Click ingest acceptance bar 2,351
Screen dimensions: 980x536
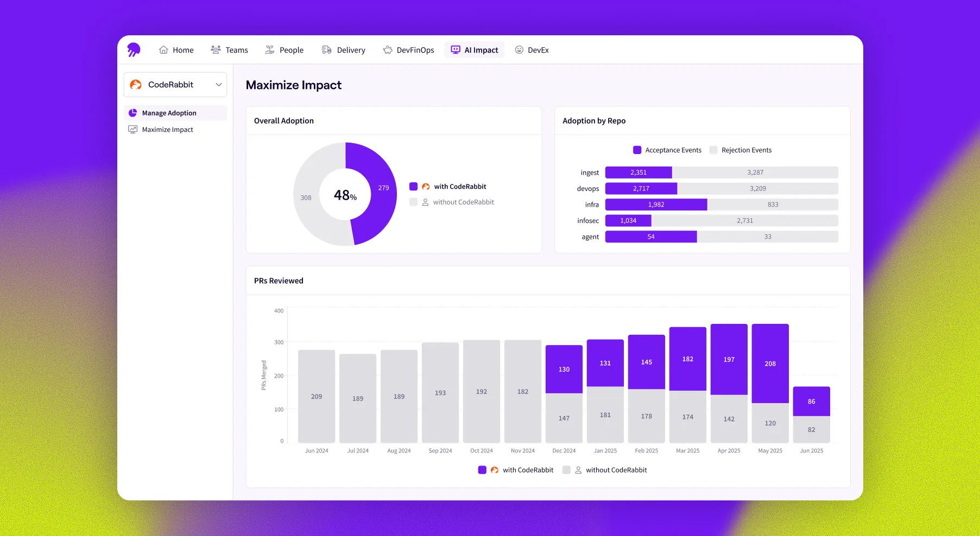point(638,173)
